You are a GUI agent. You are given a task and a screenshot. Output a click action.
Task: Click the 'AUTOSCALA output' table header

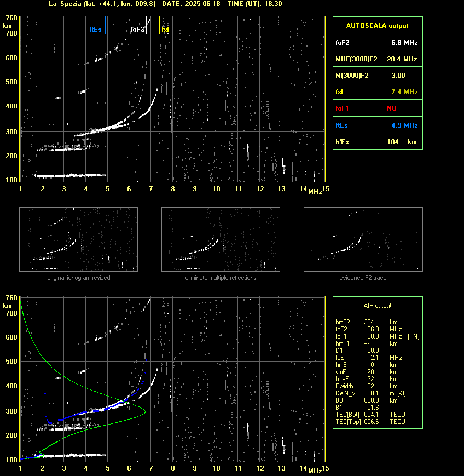pos(377,26)
